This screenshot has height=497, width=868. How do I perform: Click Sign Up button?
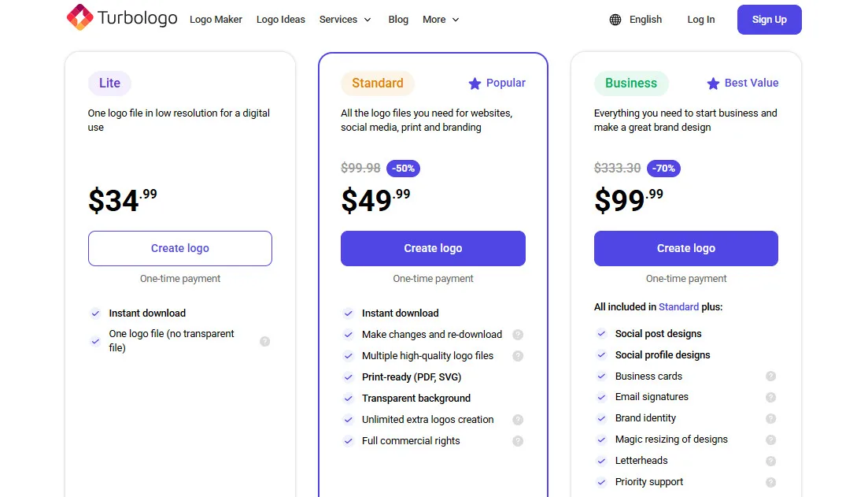[769, 19]
